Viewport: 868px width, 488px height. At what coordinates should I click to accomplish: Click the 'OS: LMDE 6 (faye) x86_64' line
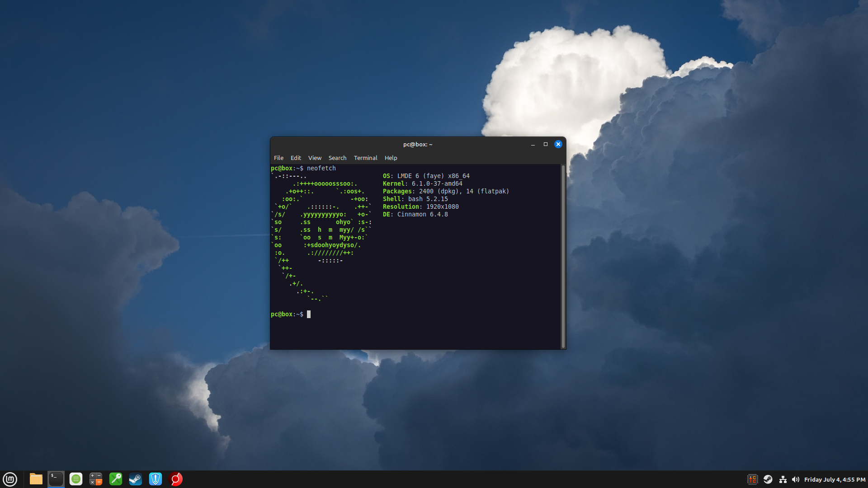(x=426, y=176)
